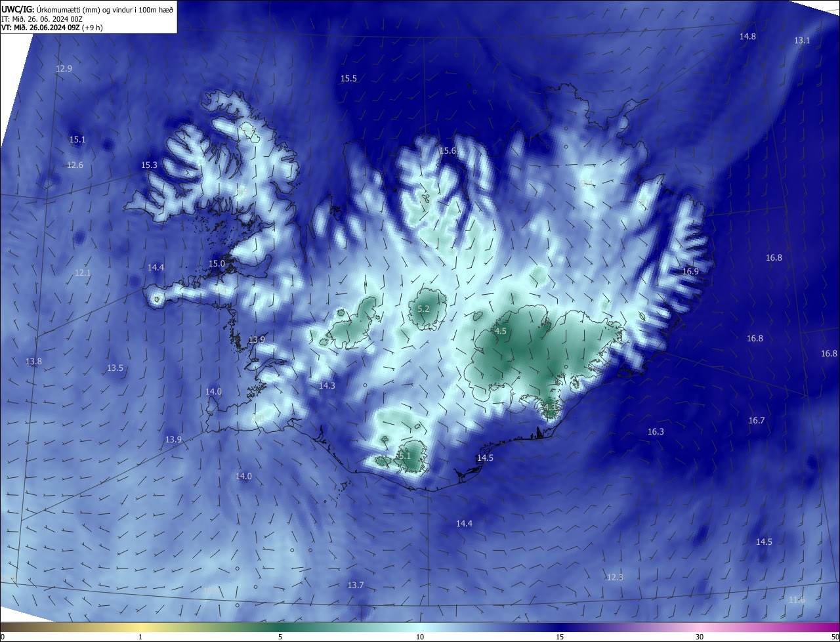This screenshot has height=642, width=840.
Task: Click the 13.1 value label
Action: pos(802,41)
